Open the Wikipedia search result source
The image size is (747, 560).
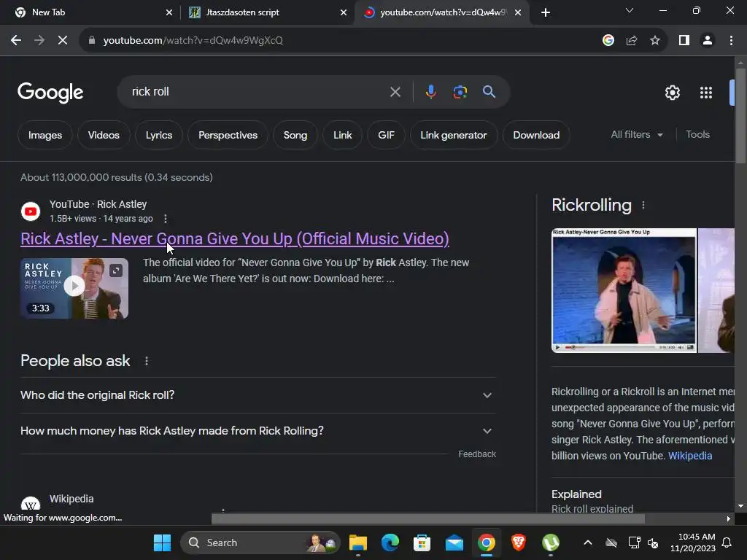(x=71, y=499)
